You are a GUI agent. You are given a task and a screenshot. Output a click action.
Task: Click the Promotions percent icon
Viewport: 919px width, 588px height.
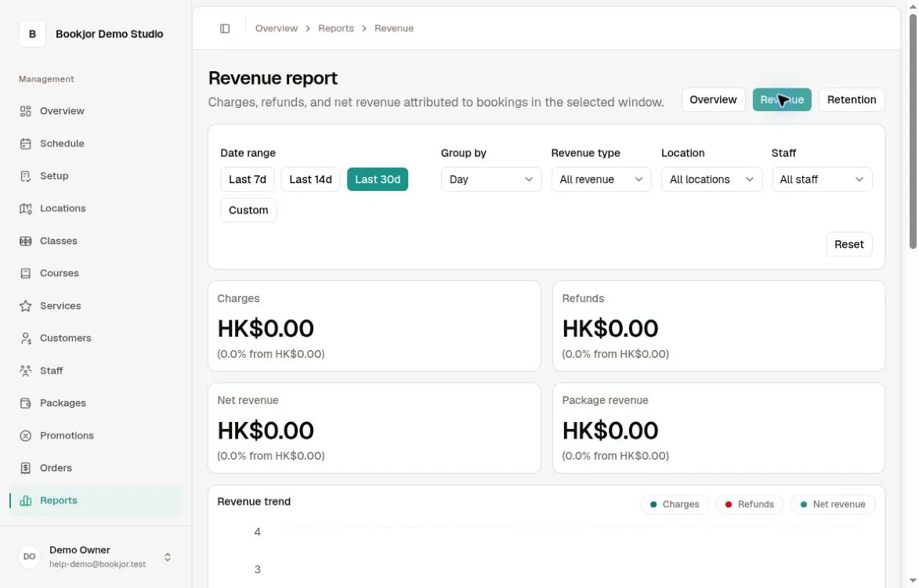pos(25,436)
